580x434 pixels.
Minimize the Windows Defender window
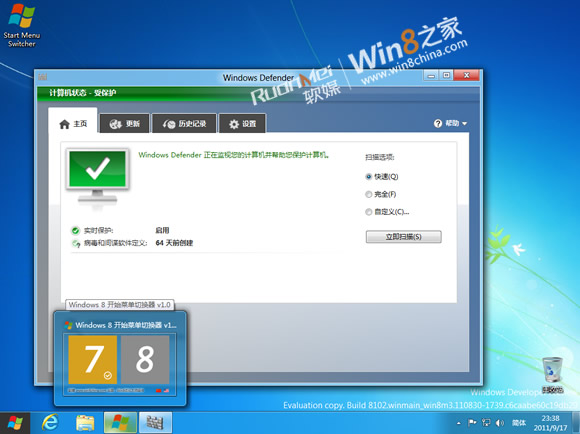point(431,75)
